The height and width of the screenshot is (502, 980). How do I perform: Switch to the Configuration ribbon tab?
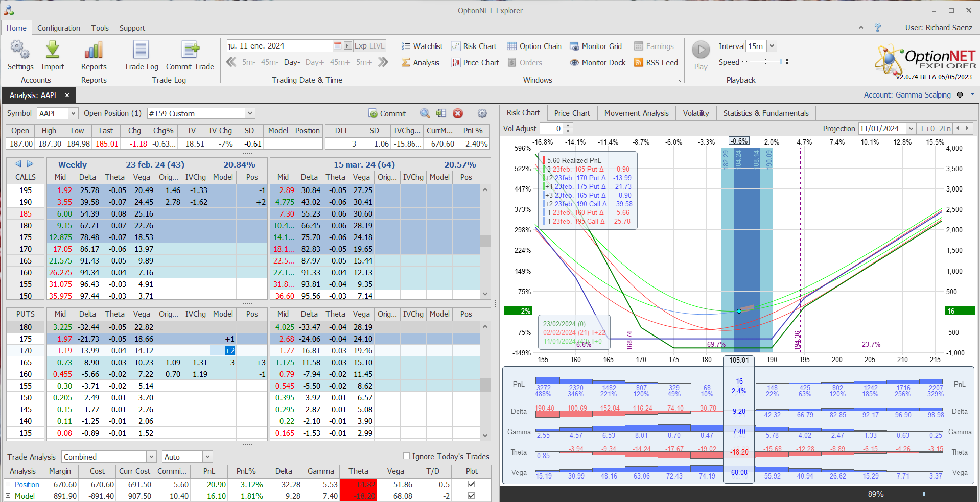59,28
